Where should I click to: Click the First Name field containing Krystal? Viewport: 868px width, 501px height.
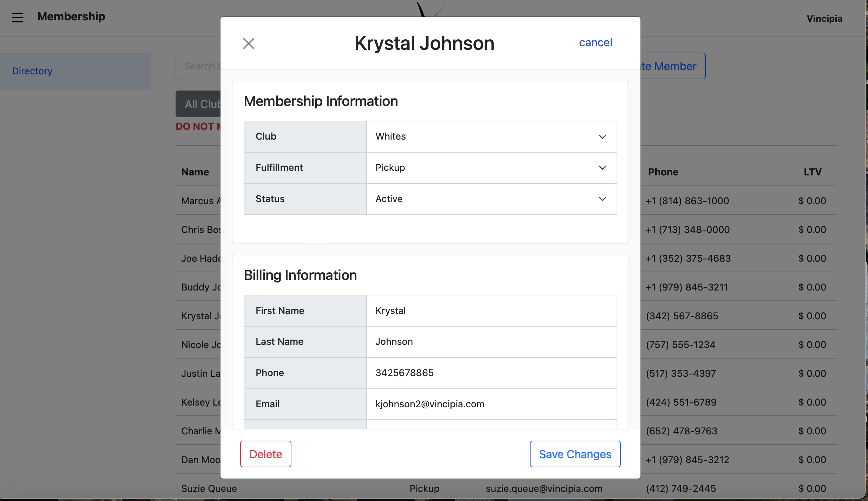492,310
